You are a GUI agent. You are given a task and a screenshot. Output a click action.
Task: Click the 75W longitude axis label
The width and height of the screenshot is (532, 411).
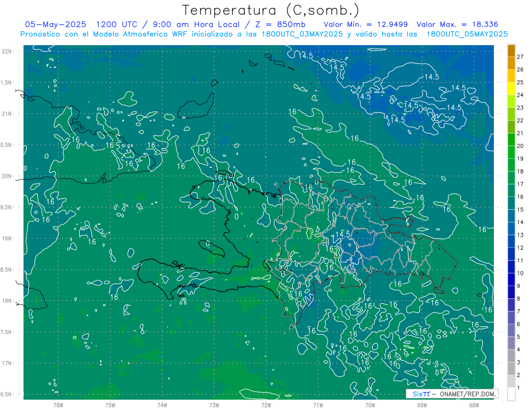click(110, 405)
